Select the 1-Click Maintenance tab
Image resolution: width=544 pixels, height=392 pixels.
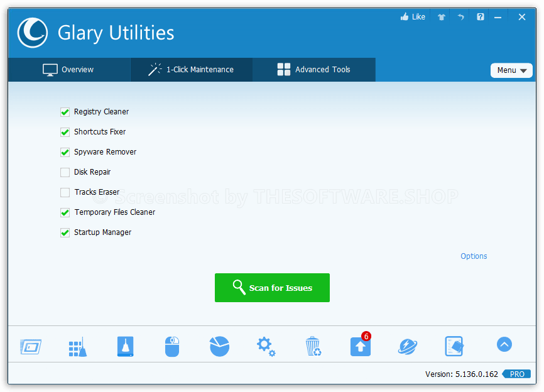192,70
